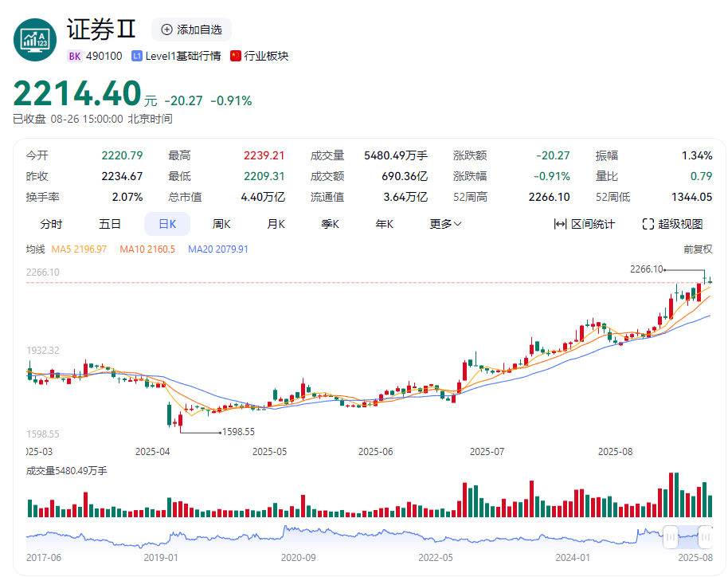Click 成交量5480.49万手 volume chart label
This screenshot has width=728, height=577.
coord(66,471)
